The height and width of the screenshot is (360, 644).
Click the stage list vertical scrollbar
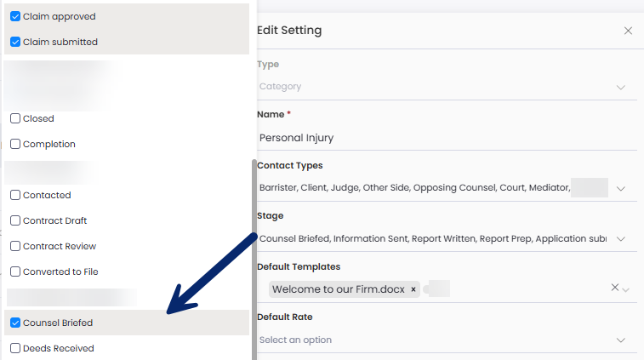(254, 255)
